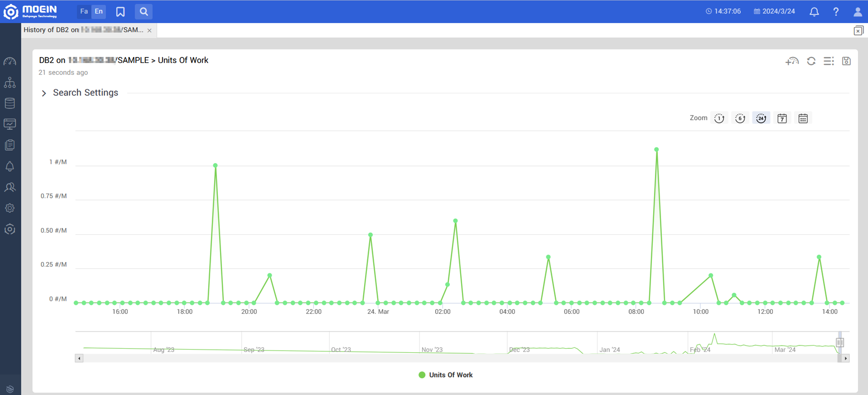
Task: Click the bottom sidebar collapse icon
Action: point(10,389)
